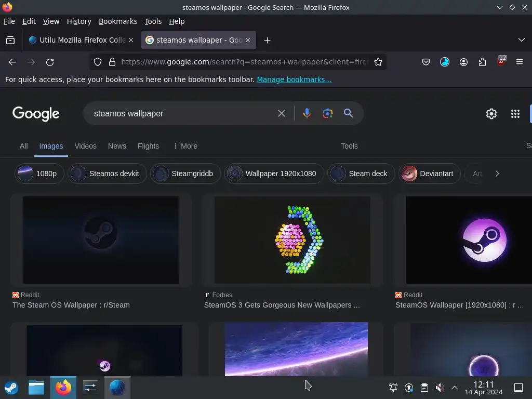The height and width of the screenshot is (399, 532).
Task: Filter by Deviantart chip
Action: pyautogui.click(x=429, y=174)
